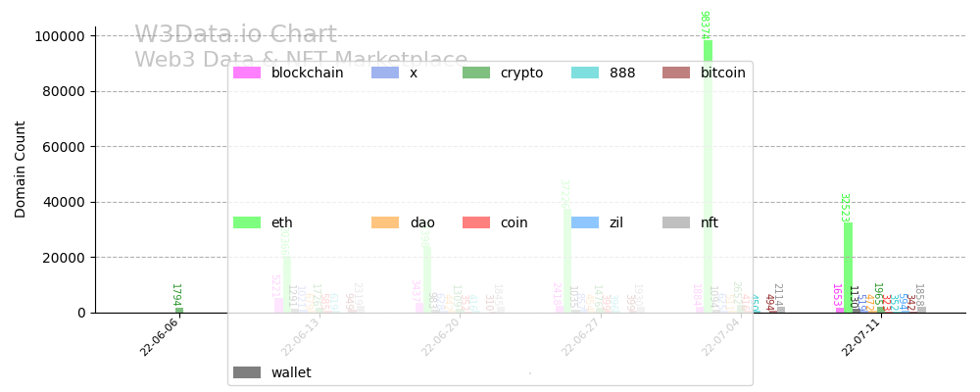Click the eth green legend swatch
This screenshot has width=980, height=392.
[247, 222]
